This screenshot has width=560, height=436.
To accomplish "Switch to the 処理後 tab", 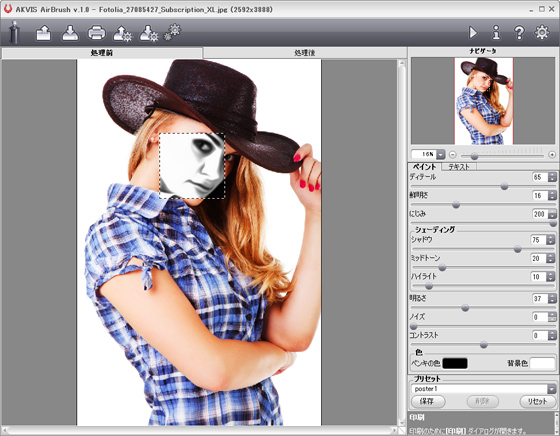I will 305,53.
